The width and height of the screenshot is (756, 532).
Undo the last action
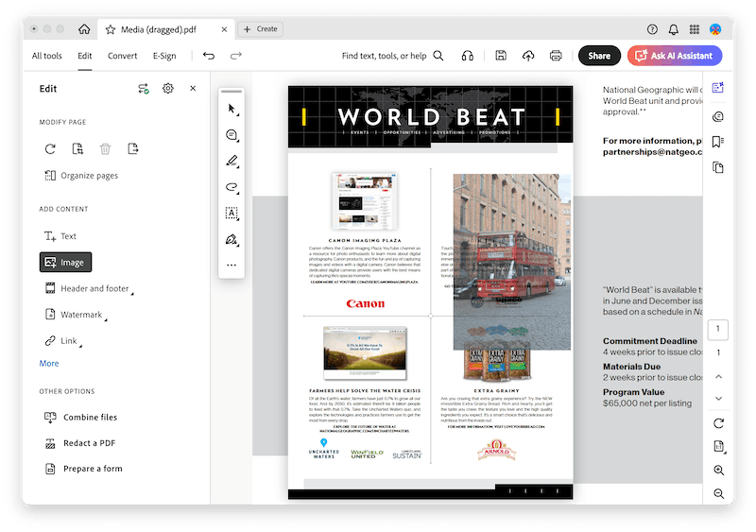tap(209, 56)
